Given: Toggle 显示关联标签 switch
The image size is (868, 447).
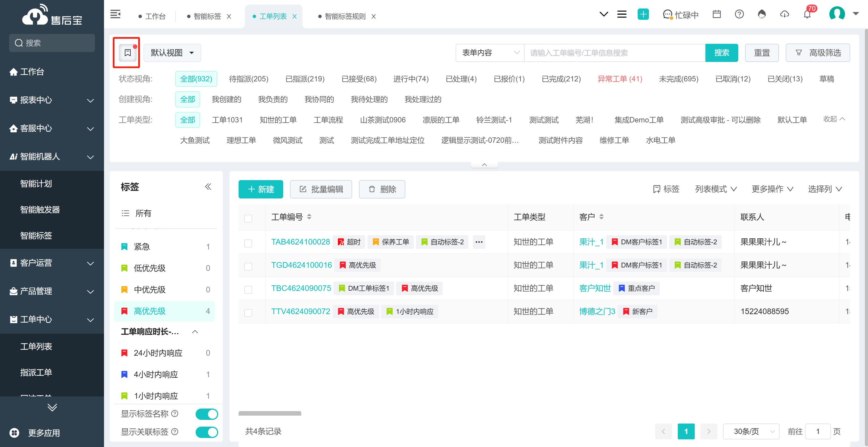Looking at the screenshot, I should point(207,432).
